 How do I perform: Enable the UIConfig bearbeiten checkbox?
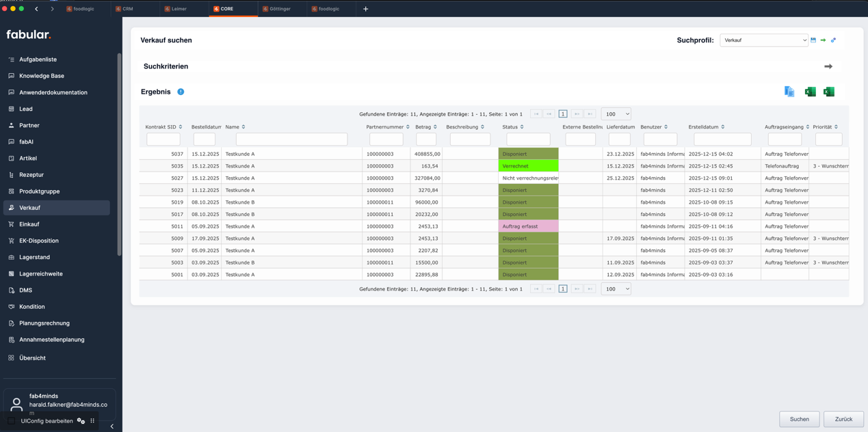point(12,421)
